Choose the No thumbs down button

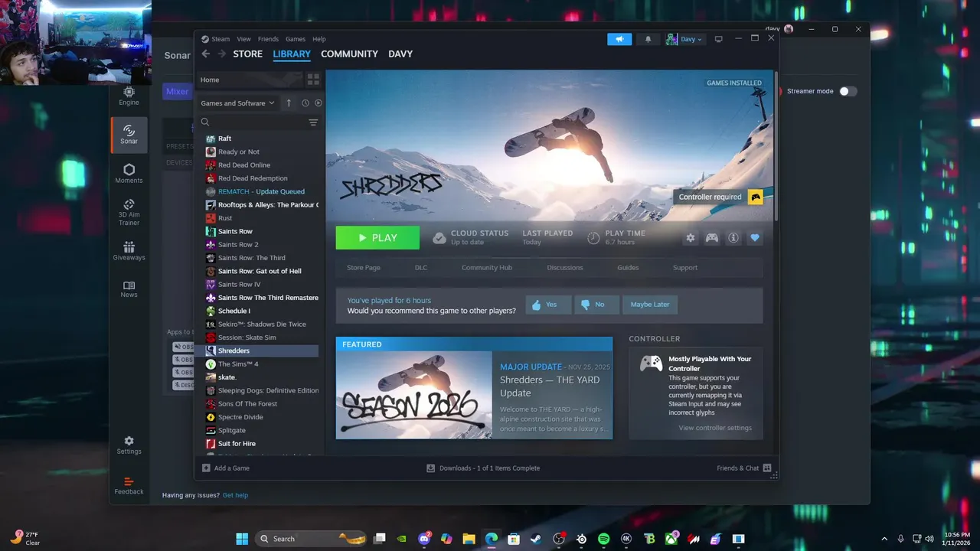[596, 305]
